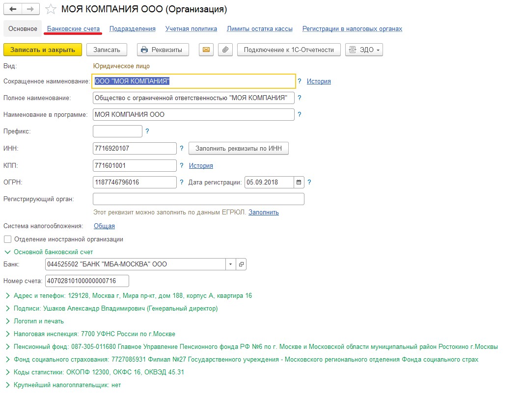Expand the Налоговая инспекция section
Image resolution: width=521 pixels, height=420 pixels.
click(x=7, y=334)
